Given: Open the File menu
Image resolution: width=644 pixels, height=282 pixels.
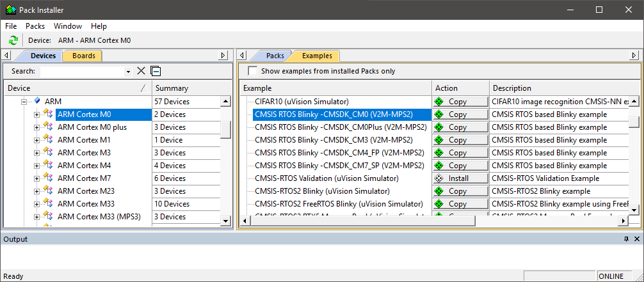Looking at the screenshot, I should (11, 26).
